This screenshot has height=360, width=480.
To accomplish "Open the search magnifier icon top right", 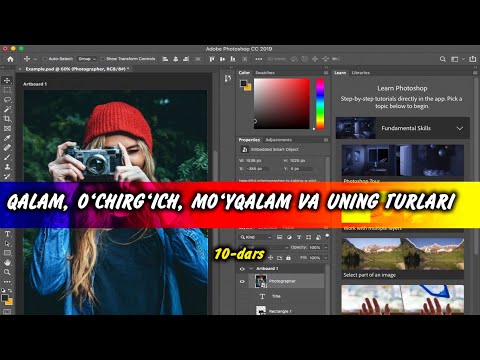I will pos(443,59).
